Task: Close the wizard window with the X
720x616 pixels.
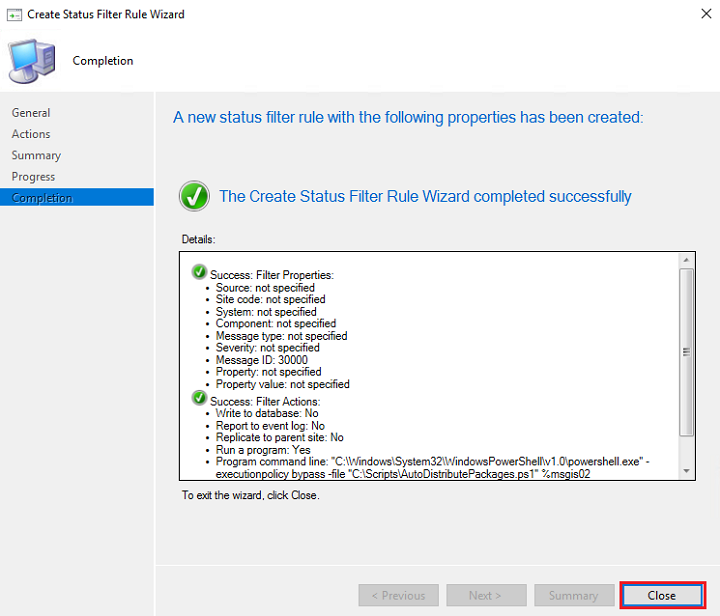Action: click(696, 14)
